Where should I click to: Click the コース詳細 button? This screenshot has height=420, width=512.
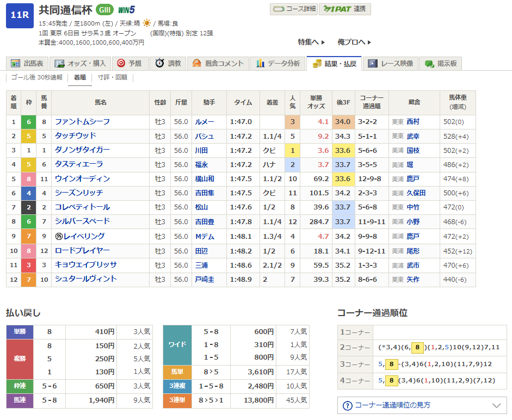pos(293,9)
